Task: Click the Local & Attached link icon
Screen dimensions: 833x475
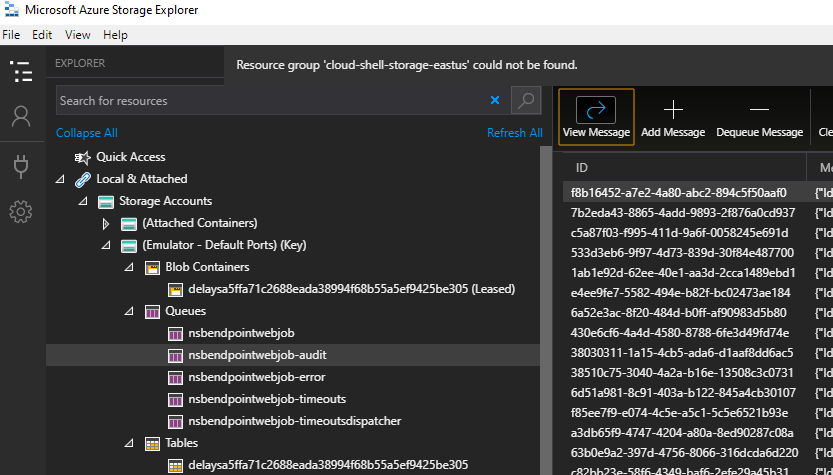Action: pos(82,180)
